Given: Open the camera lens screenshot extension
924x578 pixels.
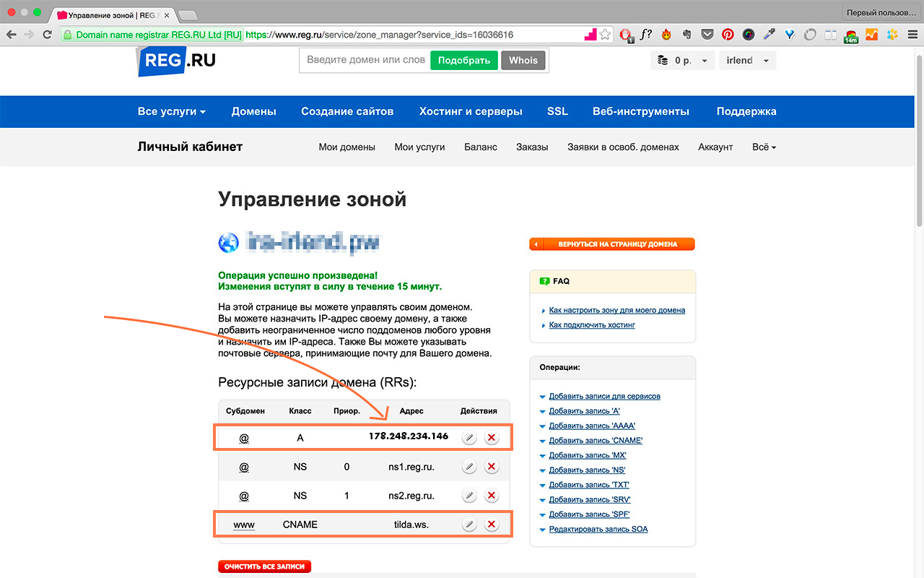Looking at the screenshot, I should pos(749,34).
